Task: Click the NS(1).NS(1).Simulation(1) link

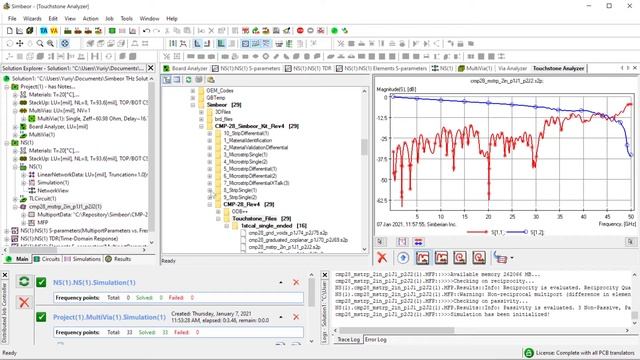Action: (x=94, y=282)
